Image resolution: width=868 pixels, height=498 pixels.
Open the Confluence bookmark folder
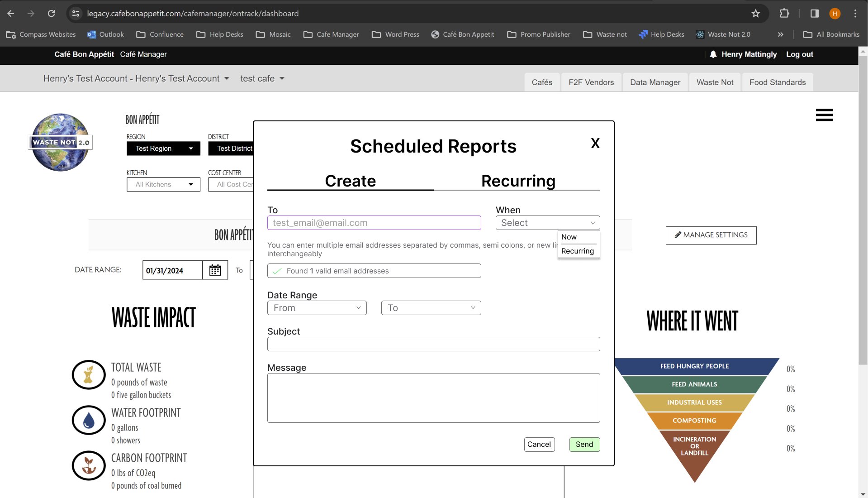pos(160,34)
